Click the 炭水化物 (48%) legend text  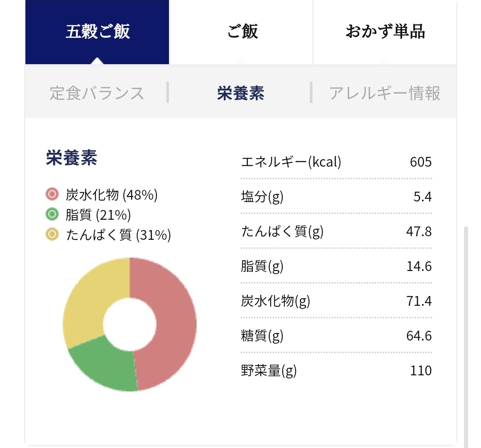(x=111, y=195)
